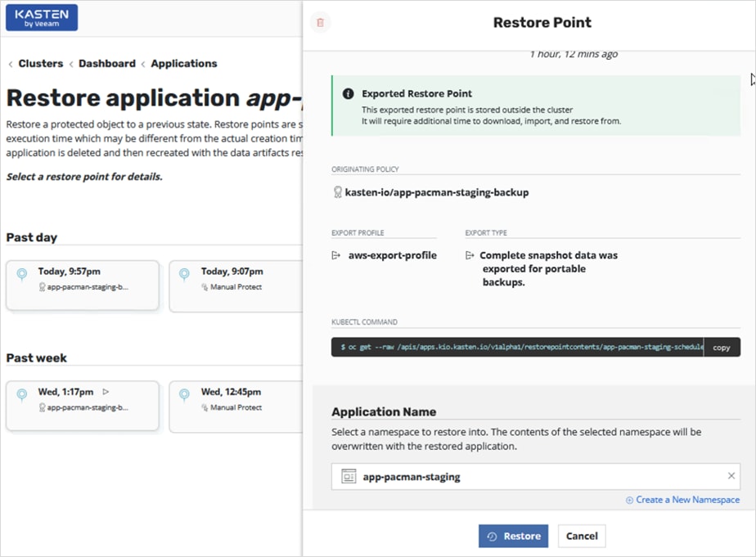Click the restore point pin for Today 9:57pm

(x=22, y=275)
